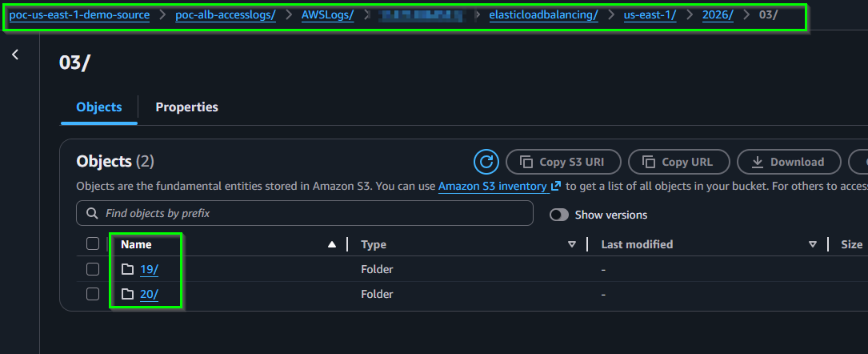Viewport: 868px width, 354px height.
Task: Click the Download button
Action: point(789,163)
